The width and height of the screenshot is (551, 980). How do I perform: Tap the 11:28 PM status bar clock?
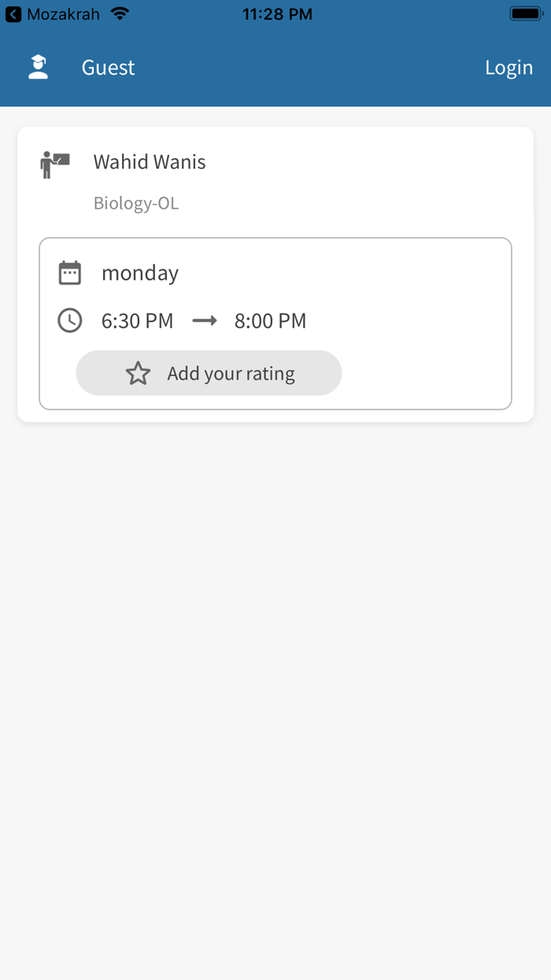coord(277,14)
